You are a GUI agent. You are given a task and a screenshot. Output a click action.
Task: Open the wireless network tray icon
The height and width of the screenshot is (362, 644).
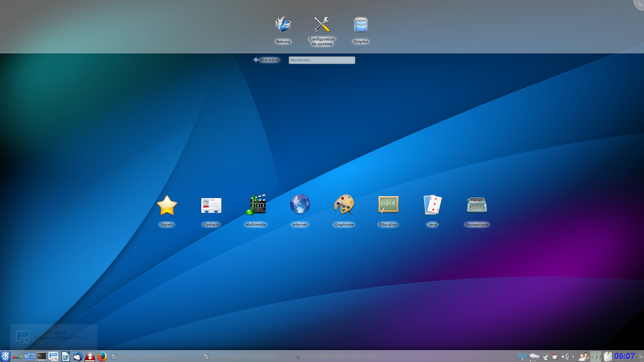click(522, 356)
